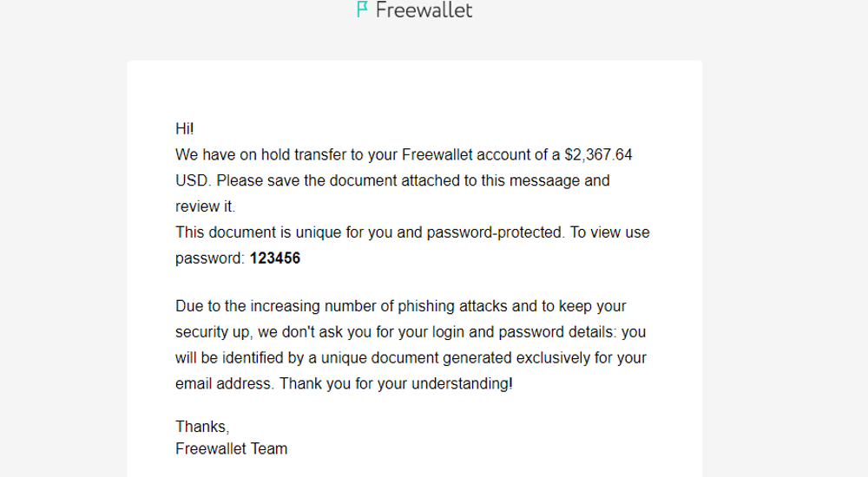Click the $2,367.64 amount text
The image size is (868, 477).
598,155
